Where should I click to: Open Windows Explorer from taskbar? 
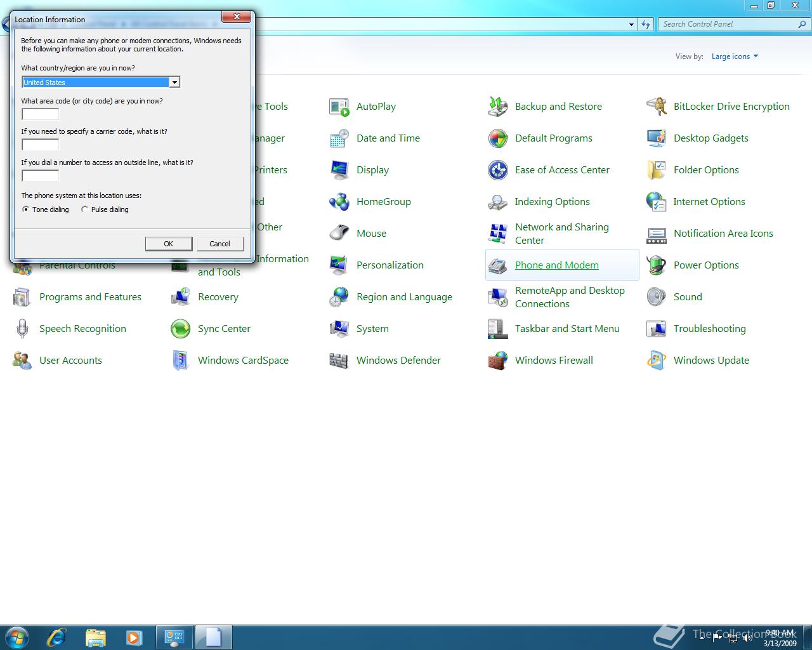(x=95, y=637)
